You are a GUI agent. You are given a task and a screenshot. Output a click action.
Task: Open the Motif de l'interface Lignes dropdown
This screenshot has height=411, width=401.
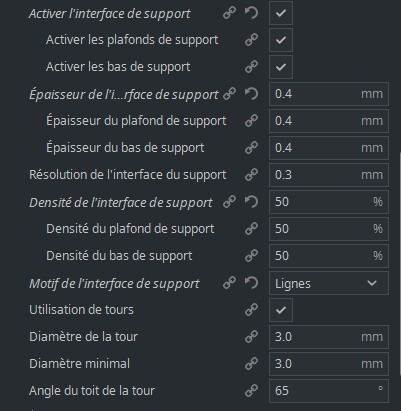(x=329, y=283)
